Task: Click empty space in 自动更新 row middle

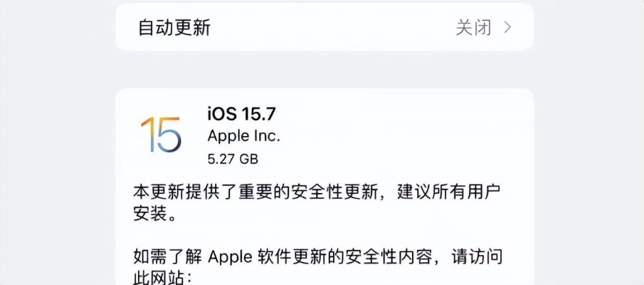Action: [x=327, y=28]
